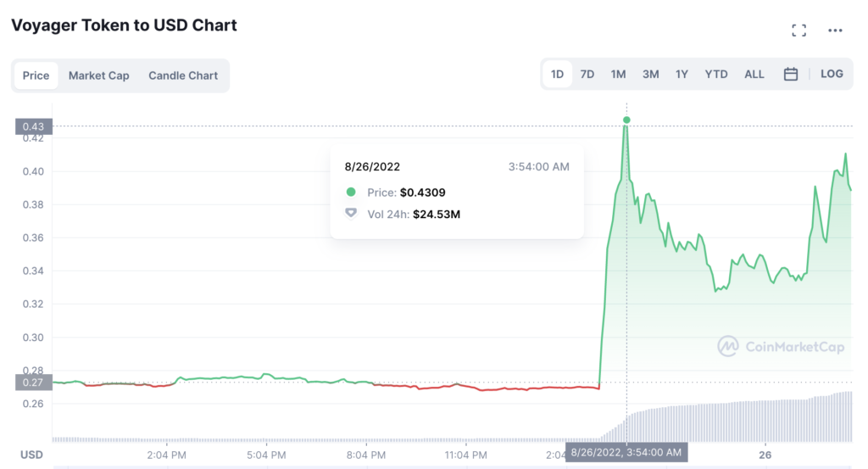Show the ALL time price history
The width and height of the screenshot is (868, 469).
tap(754, 75)
